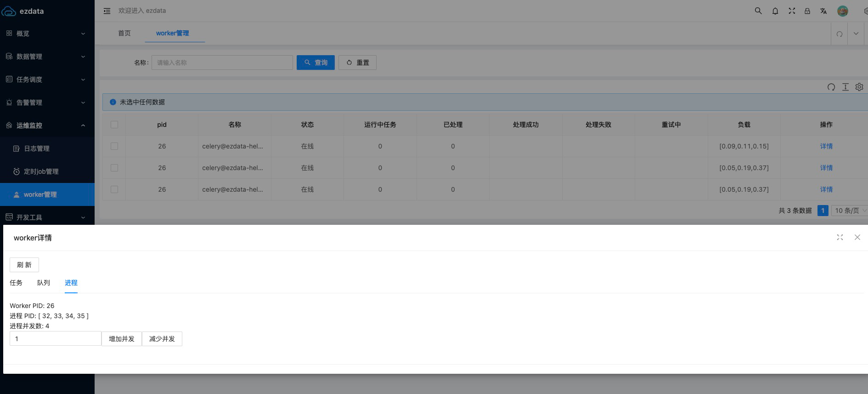This screenshot has height=394, width=868.
Task: Check the row with load [0.09,0.11,0.15]
Action: coord(114,146)
